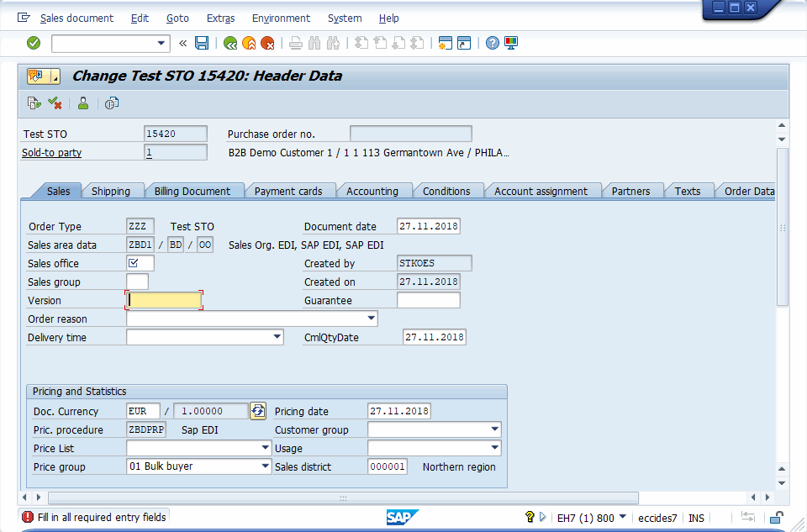Open the Help question mark icon
Image resolution: width=807 pixels, height=532 pixels.
[492, 43]
